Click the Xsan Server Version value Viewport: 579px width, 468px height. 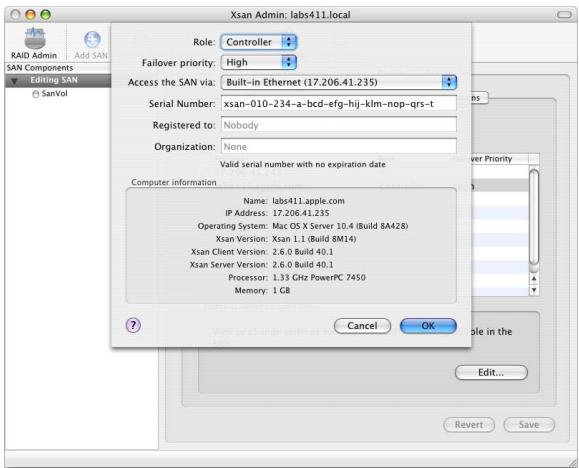click(x=302, y=265)
